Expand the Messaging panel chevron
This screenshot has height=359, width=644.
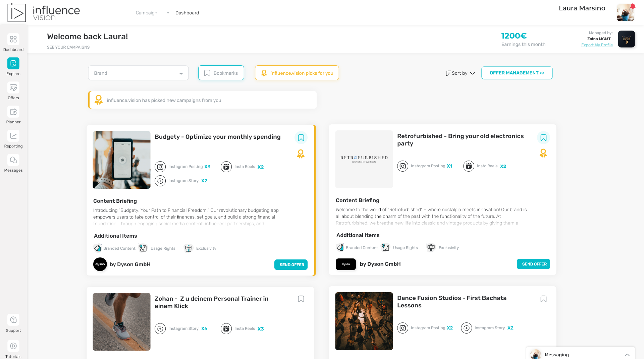click(x=627, y=355)
